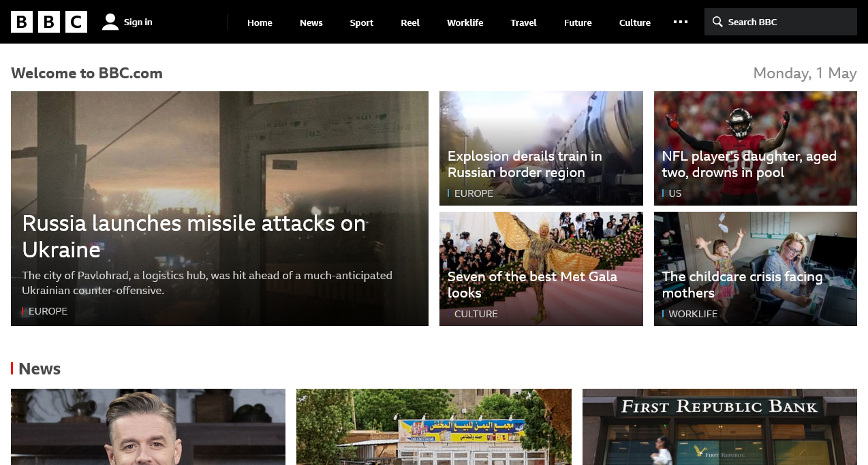
Task: Open the News nav item
Action: (x=311, y=22)
